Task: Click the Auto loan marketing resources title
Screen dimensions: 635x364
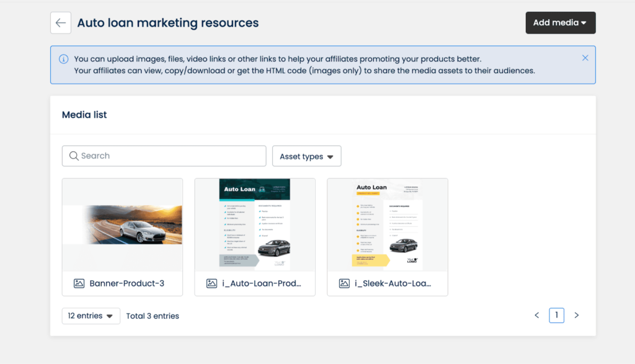Action: (167, 22)
